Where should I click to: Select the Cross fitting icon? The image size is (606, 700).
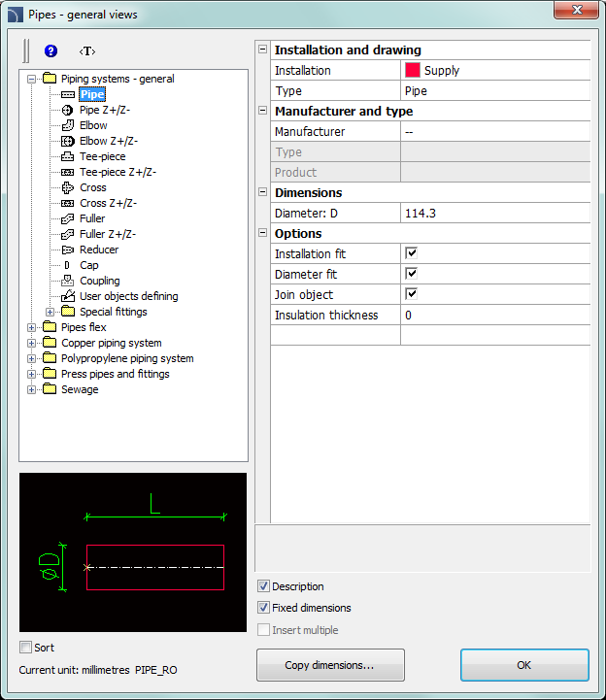[x=67, y=187]
